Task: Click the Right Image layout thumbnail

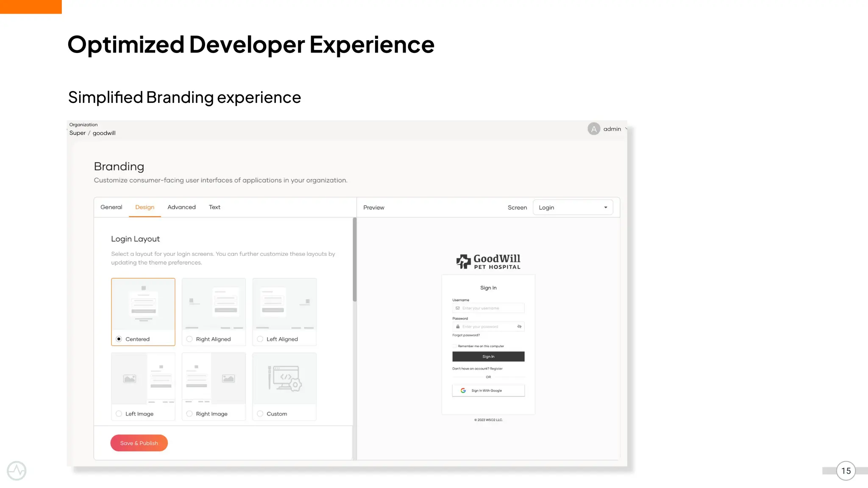Action: click(x=214, y=379)
